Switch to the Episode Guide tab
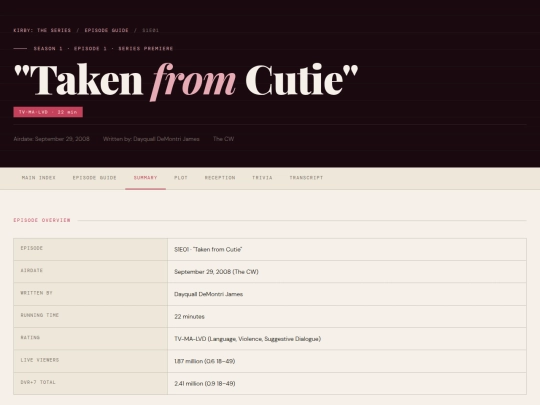The height and width of the screenshot is (405, 540). (94, 178)
